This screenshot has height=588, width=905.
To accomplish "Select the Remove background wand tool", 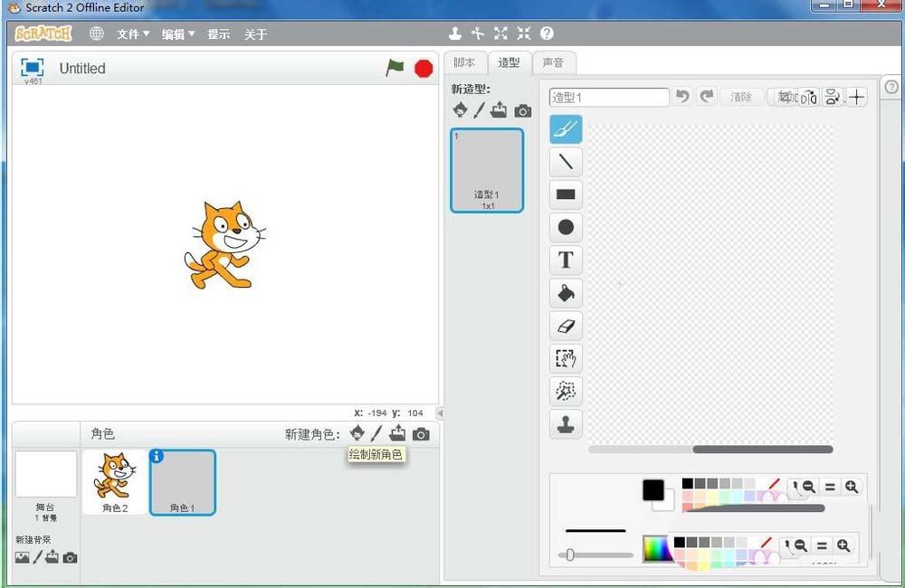I will [x=566, y=391].
